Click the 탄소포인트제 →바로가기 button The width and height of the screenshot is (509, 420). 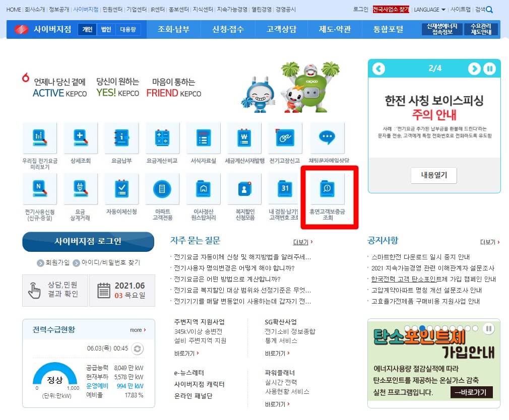tap(471, 392)
